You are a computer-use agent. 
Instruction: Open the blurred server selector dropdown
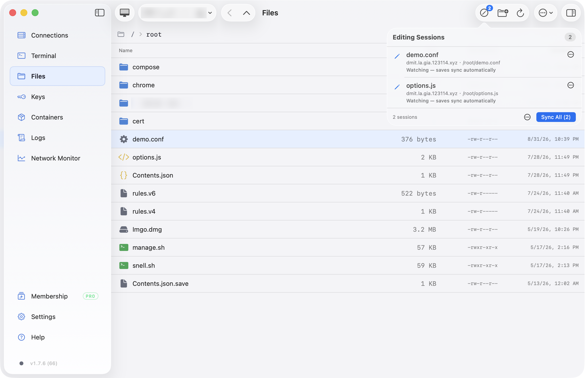pos(178,13)
